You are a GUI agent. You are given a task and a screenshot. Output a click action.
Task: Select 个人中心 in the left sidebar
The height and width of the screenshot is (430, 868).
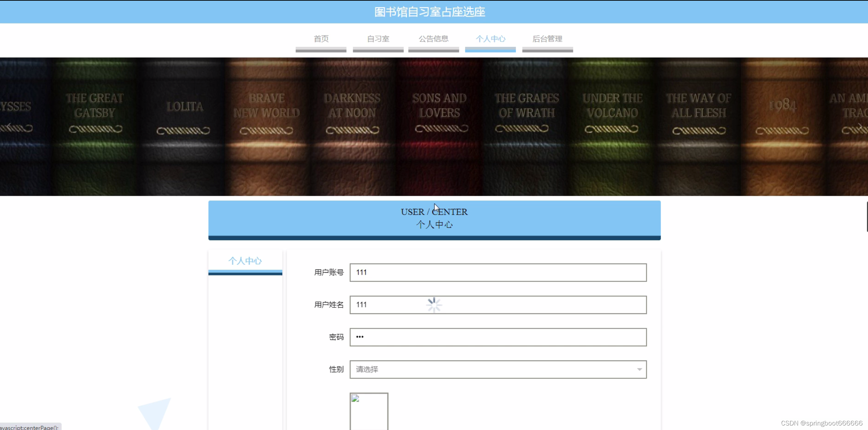(x=245, y=261)
